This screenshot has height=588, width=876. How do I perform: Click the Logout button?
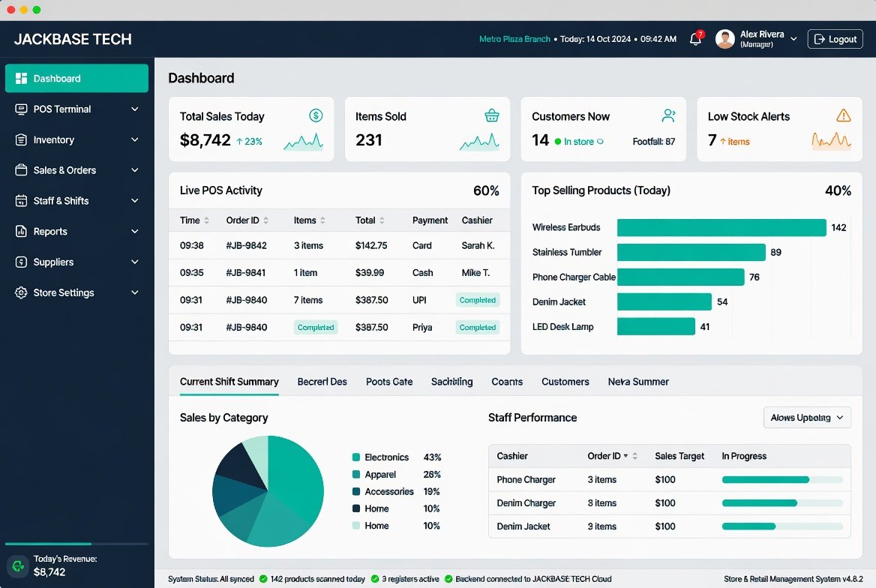point(835,39)
